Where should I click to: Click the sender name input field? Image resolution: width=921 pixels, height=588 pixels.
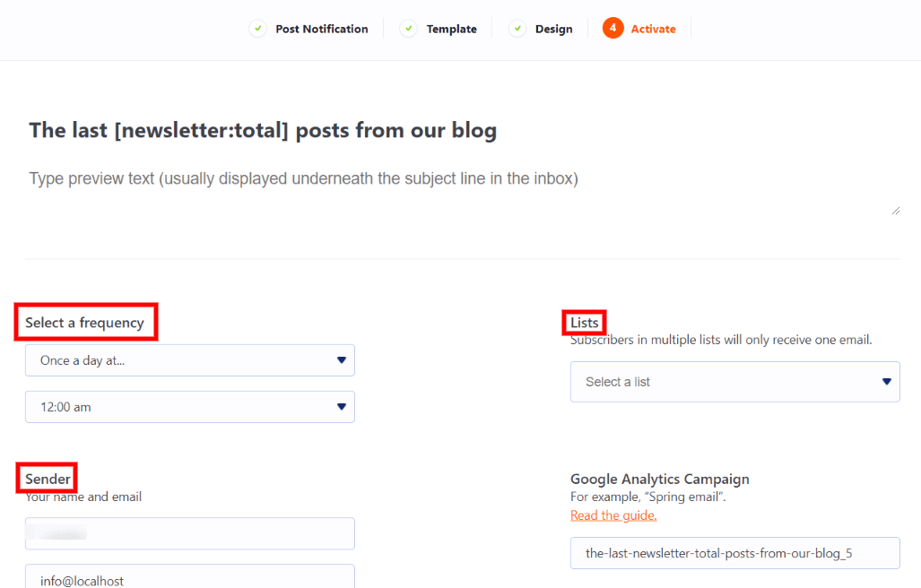tap(190, 533)
